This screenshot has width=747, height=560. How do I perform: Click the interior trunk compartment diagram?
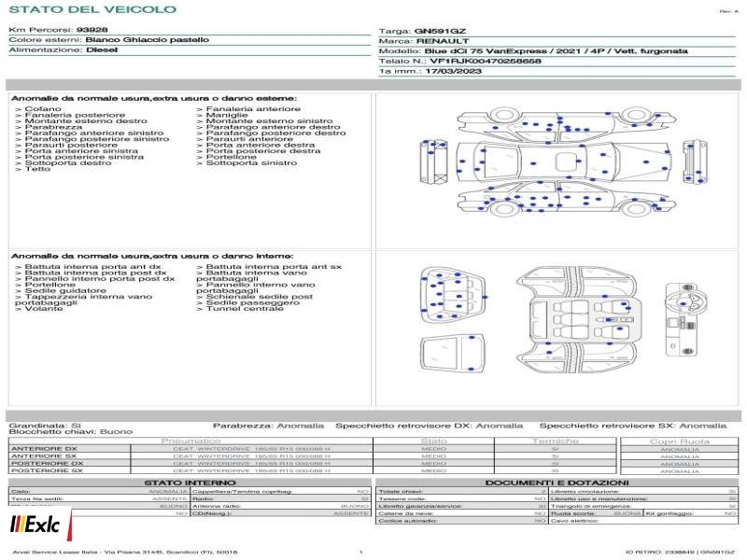(x=453, y=295)
